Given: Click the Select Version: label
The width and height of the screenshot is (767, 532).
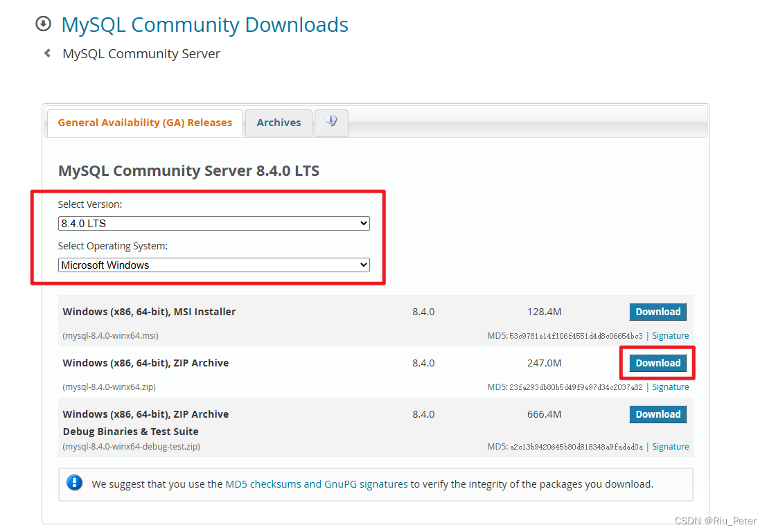Looking at the screenshot, I should pyautogui.click(x=90, y=204).
